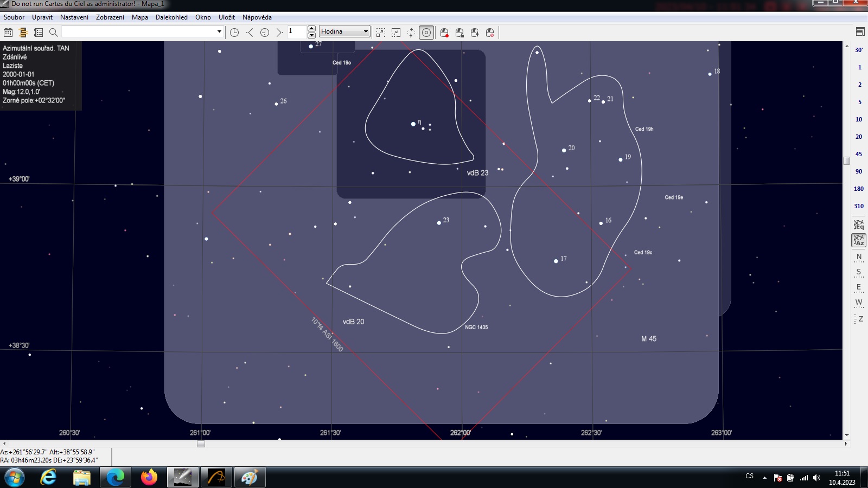Step time backward with the left arrow
This screenshot has width=868, height=488.
click(250, 33)
